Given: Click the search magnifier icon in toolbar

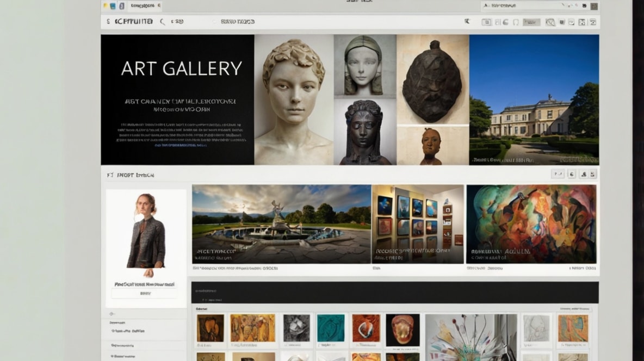Looking at the screenshot, I should pos(163,22).
